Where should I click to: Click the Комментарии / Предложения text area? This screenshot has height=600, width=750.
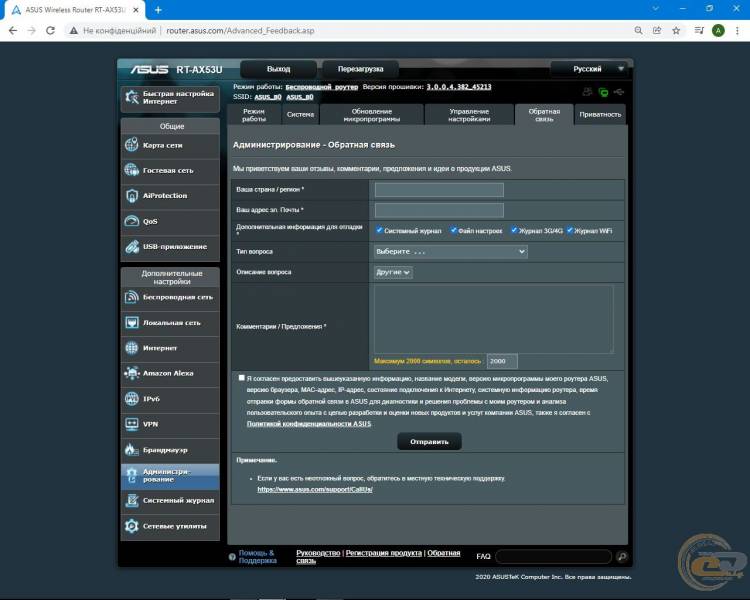tap(494, 320)
